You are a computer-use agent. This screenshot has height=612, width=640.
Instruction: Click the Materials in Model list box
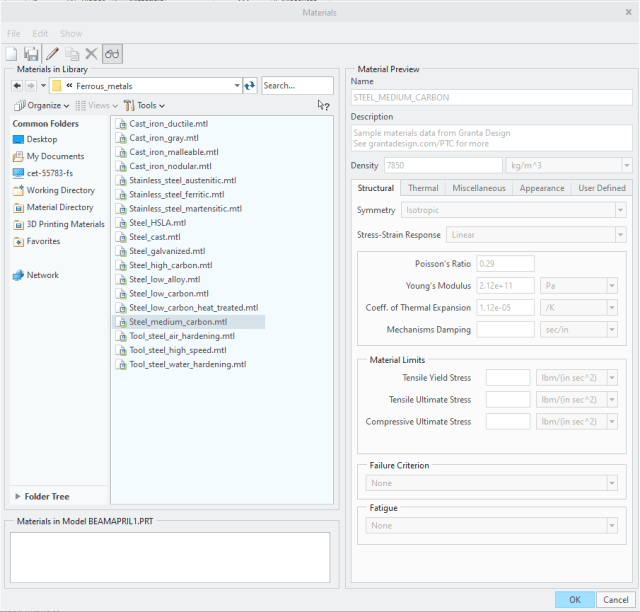[x=170, y=557]
